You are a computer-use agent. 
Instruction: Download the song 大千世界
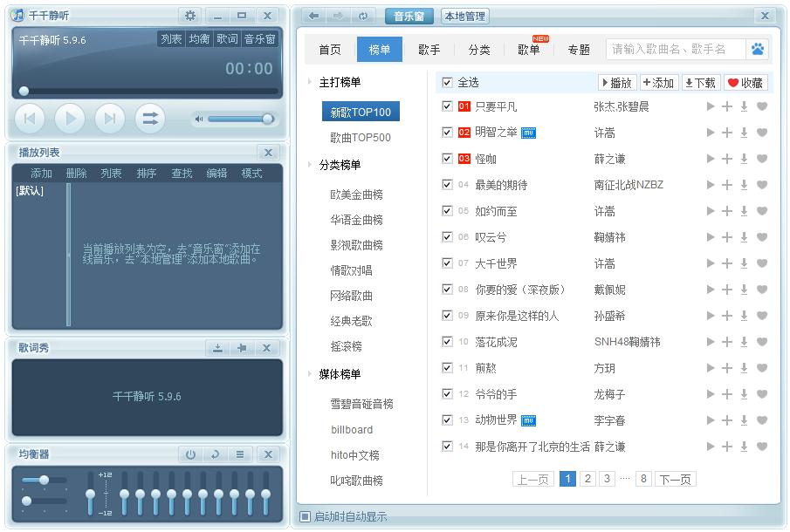(744, 263)
